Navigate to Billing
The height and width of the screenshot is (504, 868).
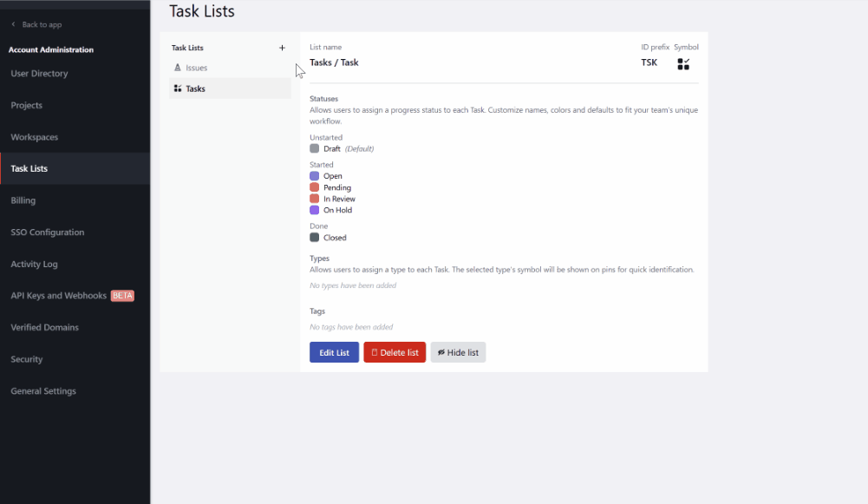[23, 200]
